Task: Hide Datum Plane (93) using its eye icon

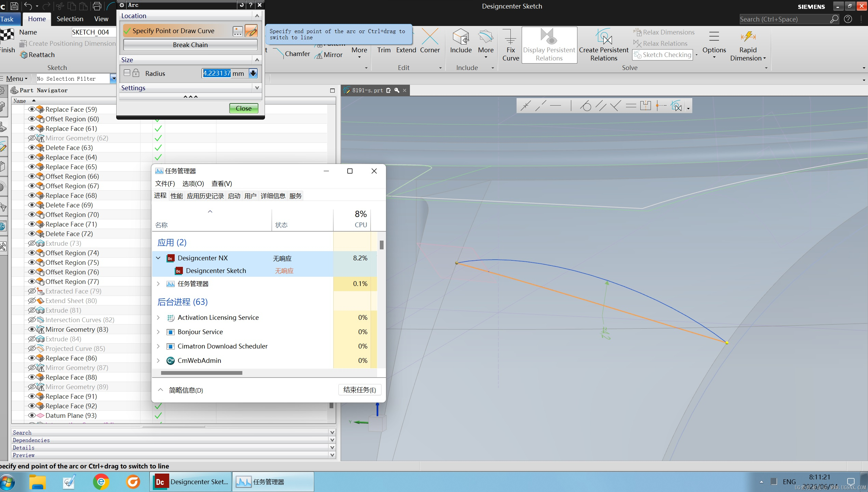Action: pos(32,415)
